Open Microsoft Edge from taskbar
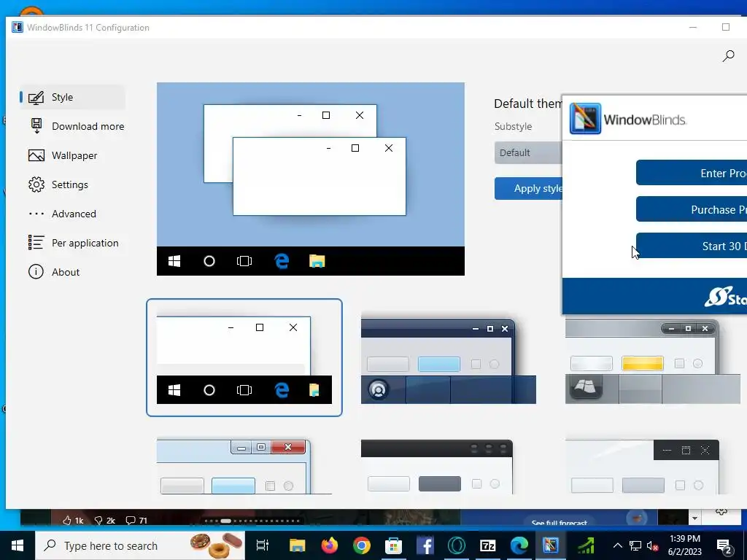Viewport: 747px width, 560px height. click(519, 545)
